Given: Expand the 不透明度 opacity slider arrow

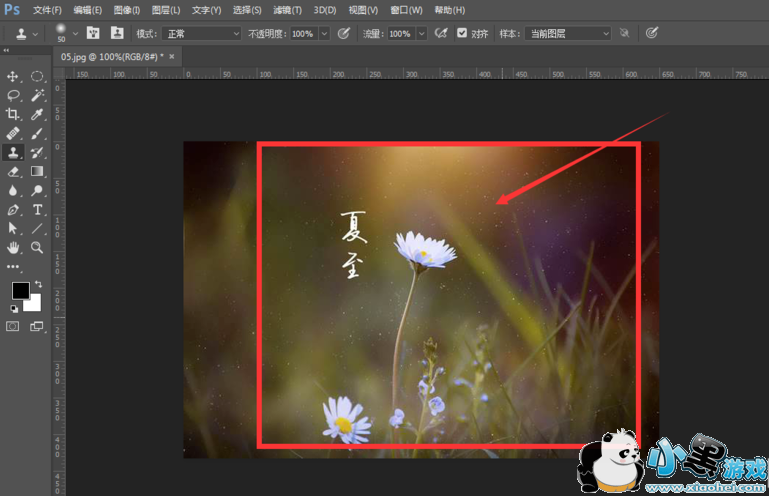Looking at the screenshot, I should tap(324, 33).
